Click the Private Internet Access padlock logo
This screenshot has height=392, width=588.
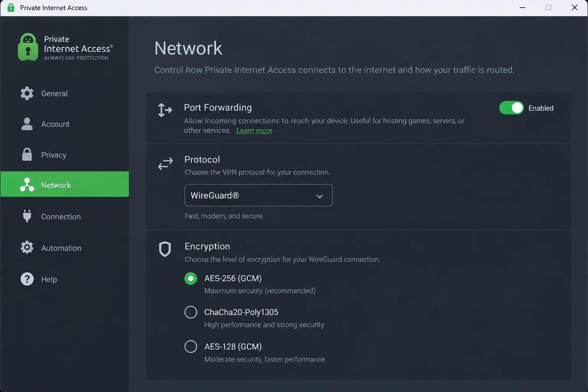28,47
